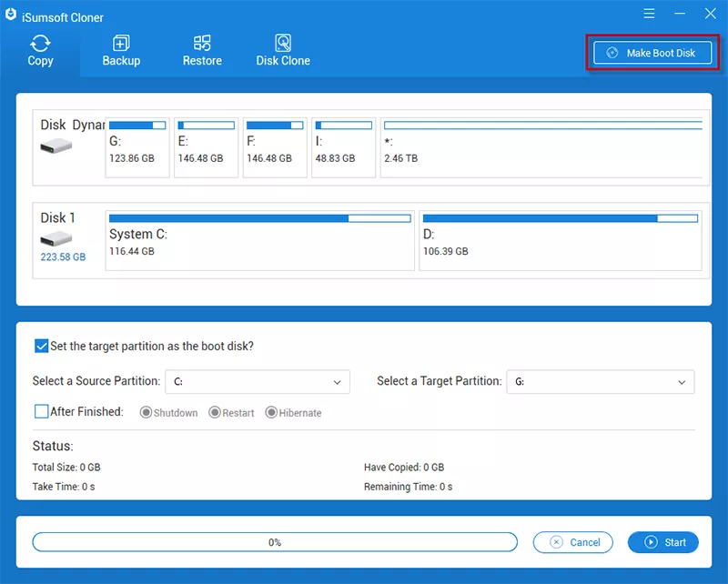The width and height of the screenshot is (728, 584).
Task: Click the Have Copied: 0 GB text
Action: point(404,467)
